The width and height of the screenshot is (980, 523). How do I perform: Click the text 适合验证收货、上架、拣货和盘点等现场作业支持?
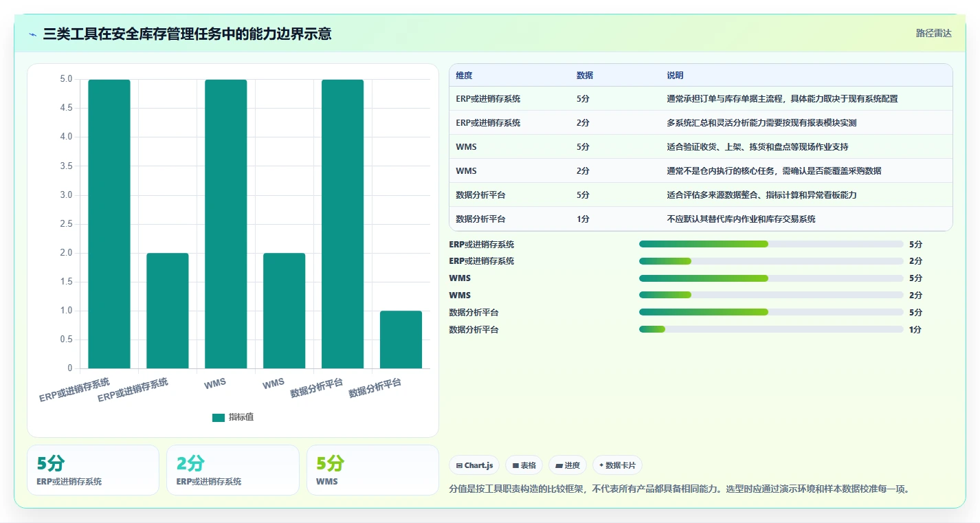coord(757,147)
